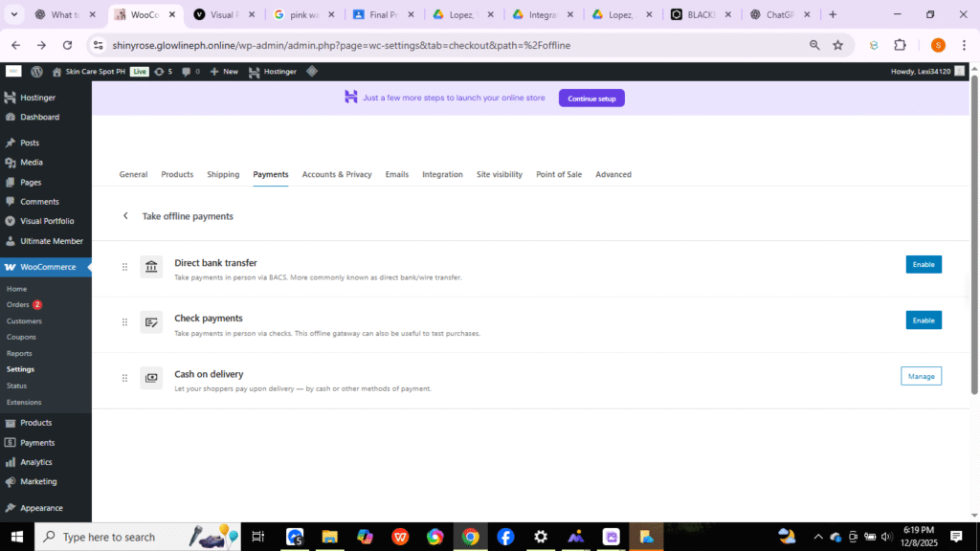Open comments bubble icon in admin bar

click(186, 72)
